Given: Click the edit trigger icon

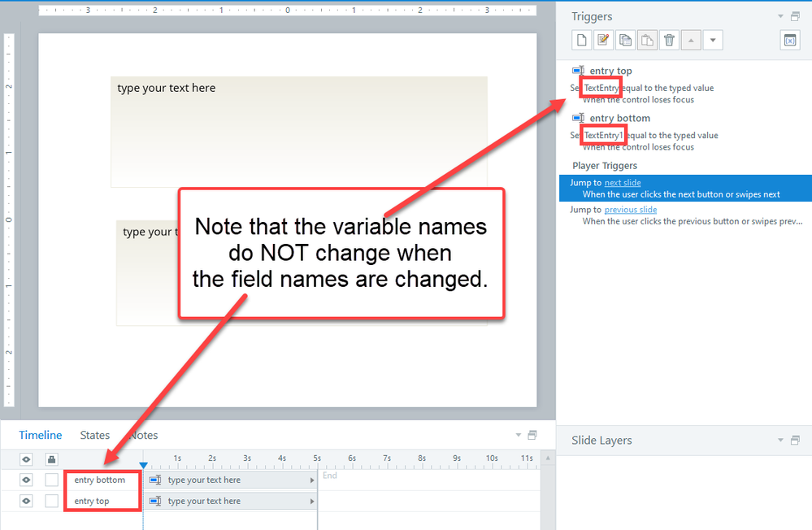Looking at the screenshot, I should point(603,40).
